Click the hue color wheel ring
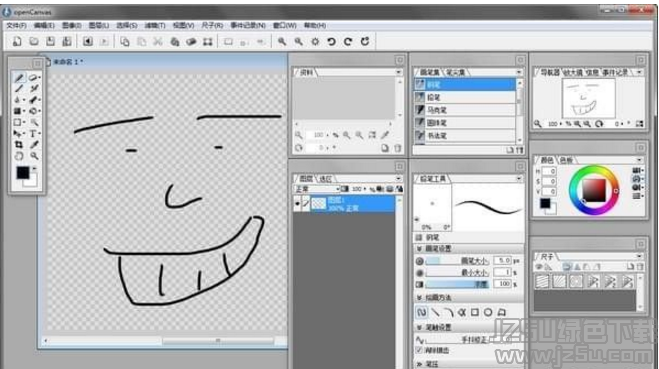 [594, 170]
